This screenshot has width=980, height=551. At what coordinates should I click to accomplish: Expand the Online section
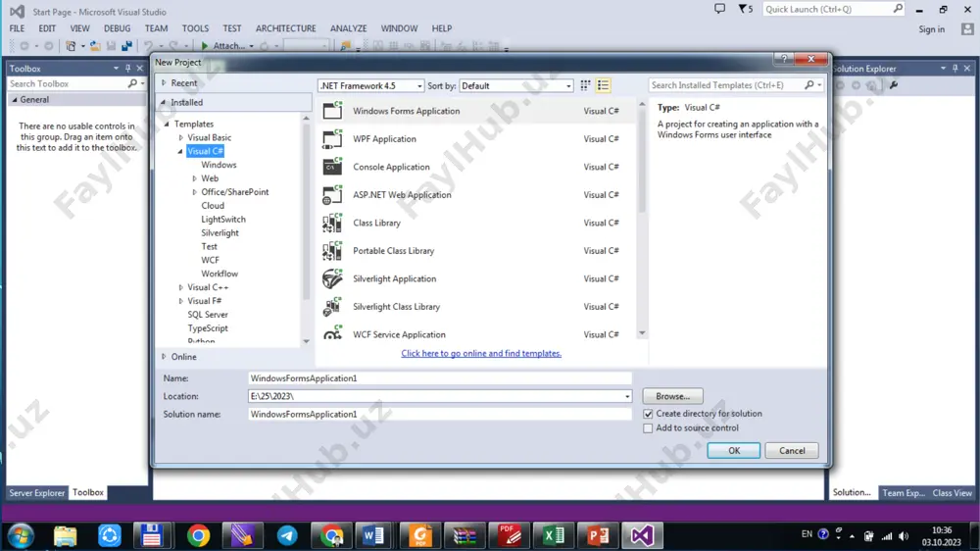[164, 357]
